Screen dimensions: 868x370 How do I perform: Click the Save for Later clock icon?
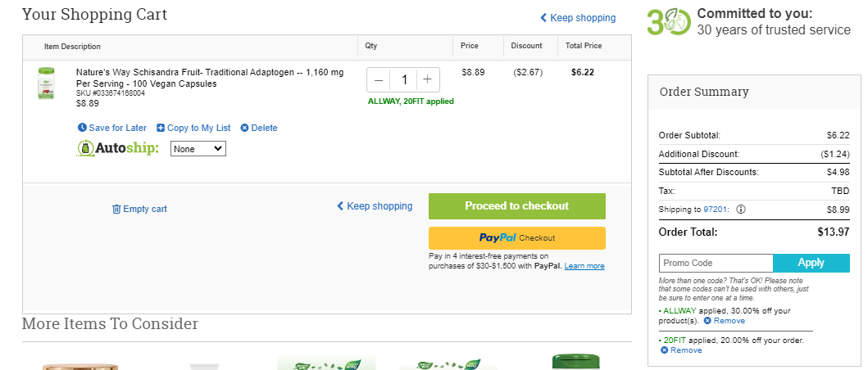click(82, 128)
